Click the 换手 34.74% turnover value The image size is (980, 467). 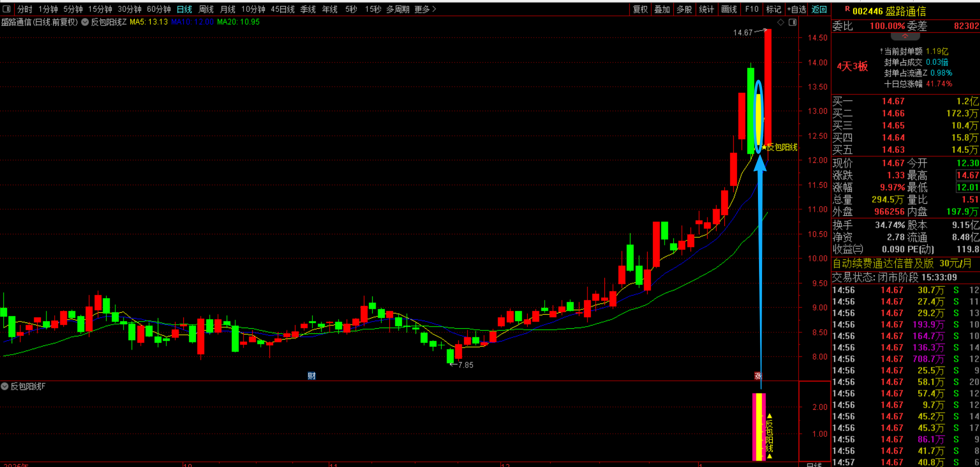pyautogui.click(x=890, y=225)
